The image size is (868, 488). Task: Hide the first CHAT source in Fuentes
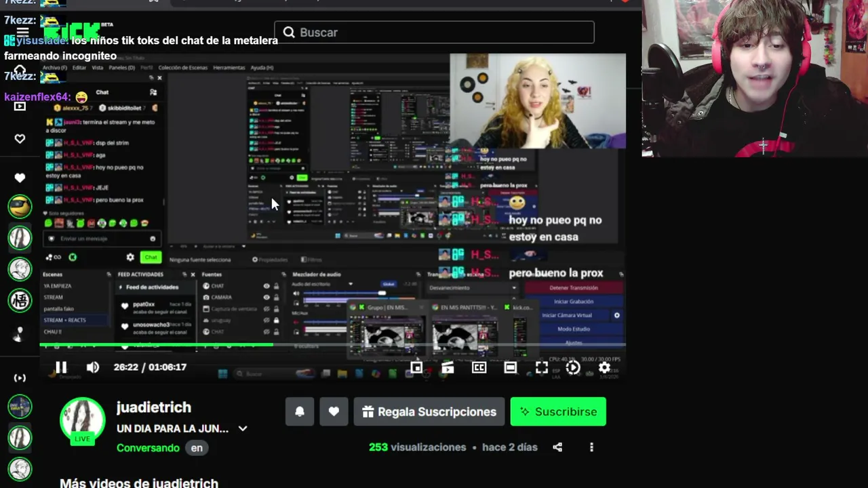pyautogui.click(x=267, y=286)
